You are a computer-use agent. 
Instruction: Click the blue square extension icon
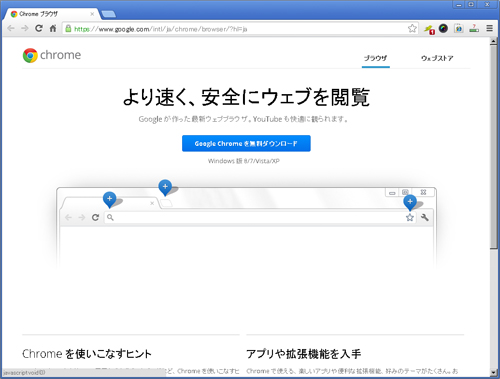pos(459,29)
